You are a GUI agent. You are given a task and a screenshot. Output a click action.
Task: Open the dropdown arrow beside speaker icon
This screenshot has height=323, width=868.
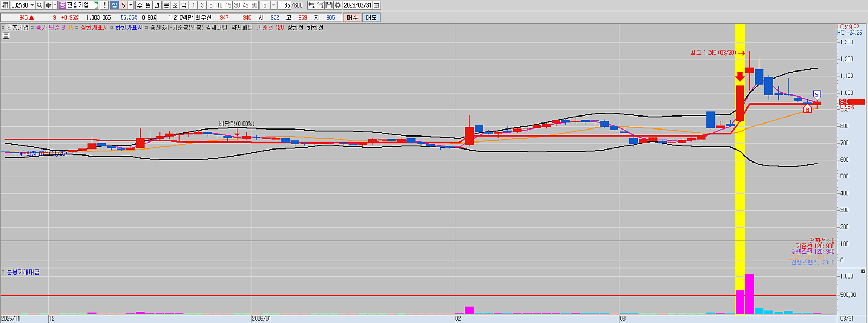(x=55, y=5)
